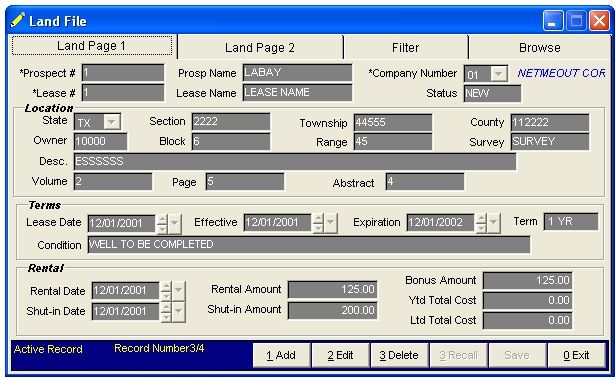
Task: Open the Expiration date dropdown arrow
Action: tap(493, 223)
